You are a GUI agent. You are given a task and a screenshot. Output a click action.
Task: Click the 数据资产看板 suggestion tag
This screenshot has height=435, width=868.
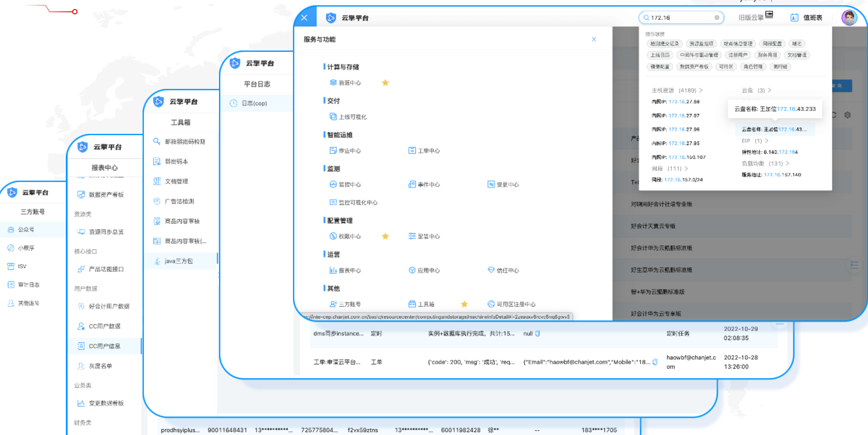(x=694, y=66)
